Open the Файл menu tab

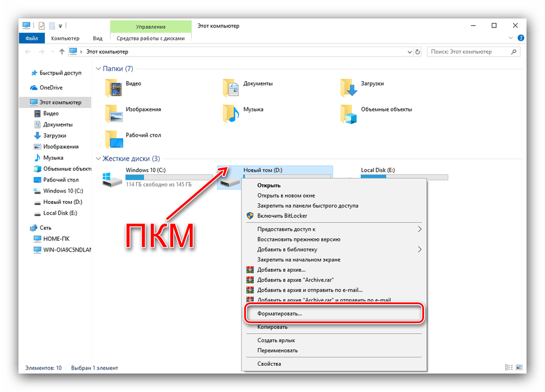[31, 38]
